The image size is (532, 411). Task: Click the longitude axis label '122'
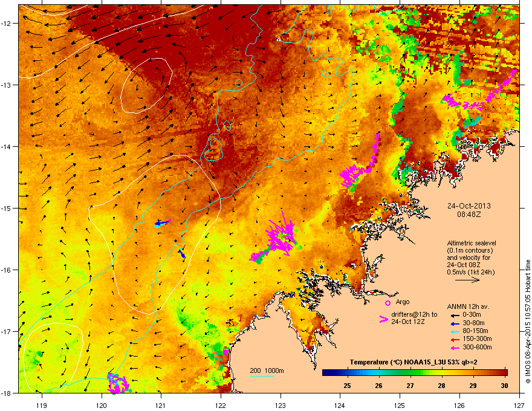click(x=221, y=405)
